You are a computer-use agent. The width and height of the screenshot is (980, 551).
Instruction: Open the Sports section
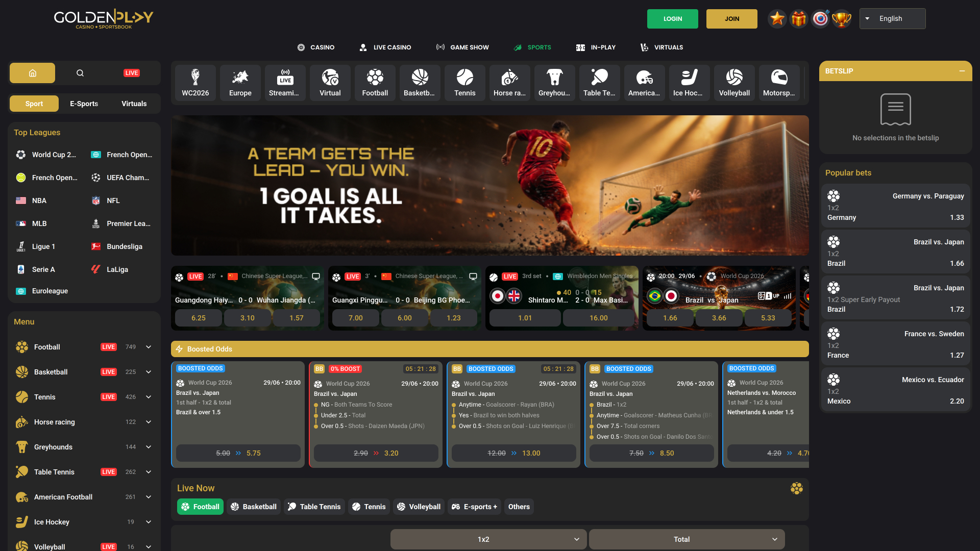pyautogui.click(x=532, y=47)
